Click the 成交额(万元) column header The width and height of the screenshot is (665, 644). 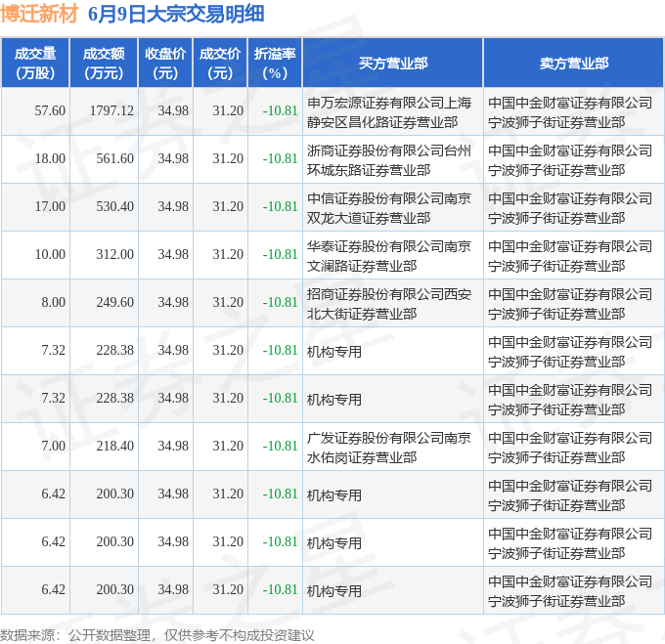coord(104,64)
